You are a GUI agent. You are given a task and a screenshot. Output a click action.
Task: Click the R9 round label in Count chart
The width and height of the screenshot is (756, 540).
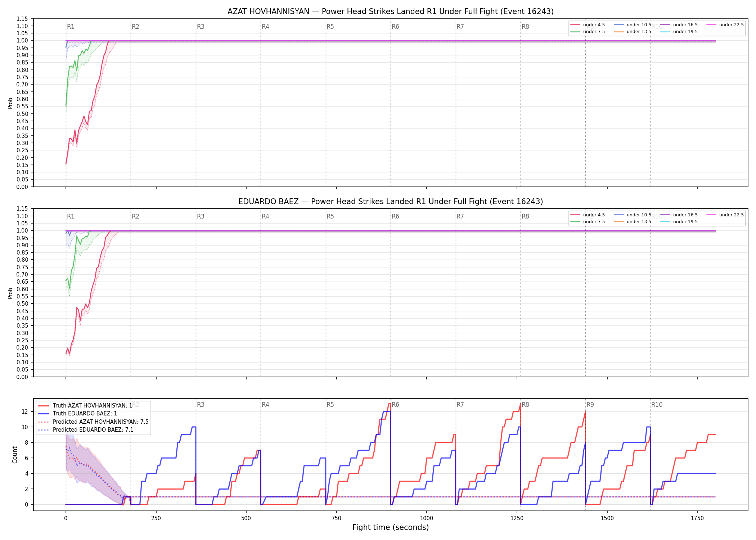click(x=590, y=405)
